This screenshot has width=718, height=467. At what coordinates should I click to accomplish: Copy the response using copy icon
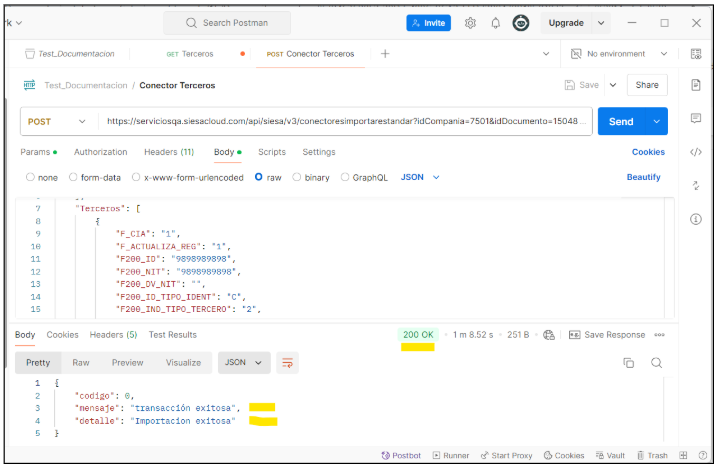pyautogui.click(x=629, y=362)
